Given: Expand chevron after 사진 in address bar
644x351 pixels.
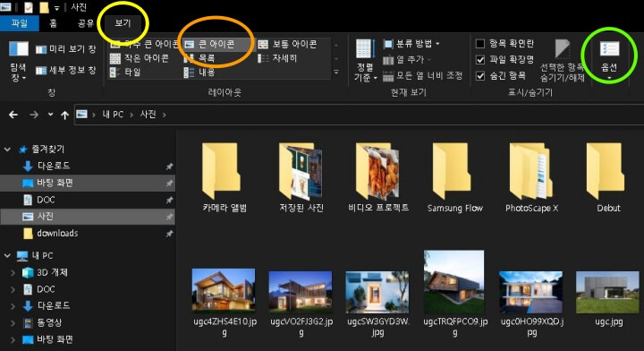Looking at the screenshot, I should pyautogui.click(x=165, y=115).
